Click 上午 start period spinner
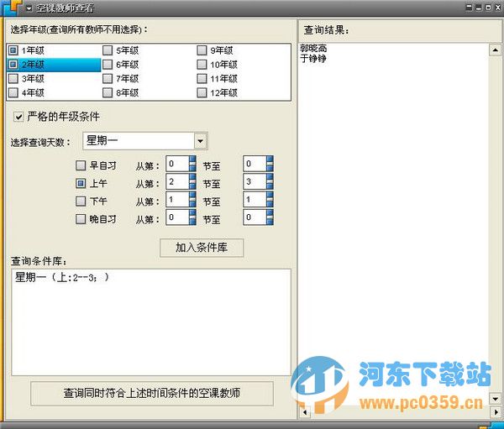Screen dimensions: 504x429 pos(192,181)
